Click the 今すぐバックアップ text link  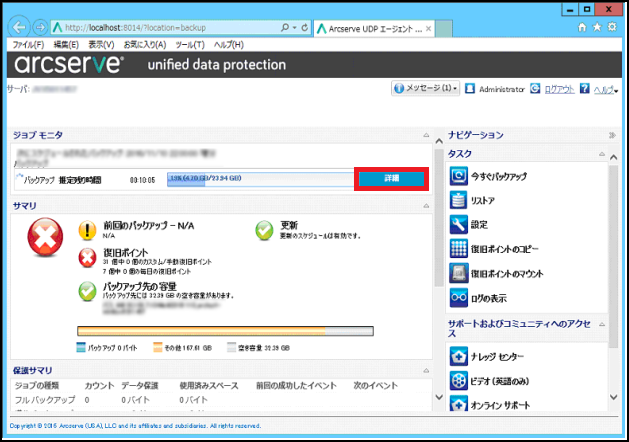coord(499,176)
